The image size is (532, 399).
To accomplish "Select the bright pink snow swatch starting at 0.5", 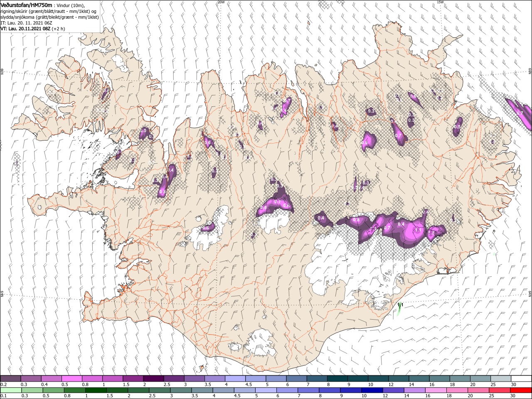I will 71,379.
